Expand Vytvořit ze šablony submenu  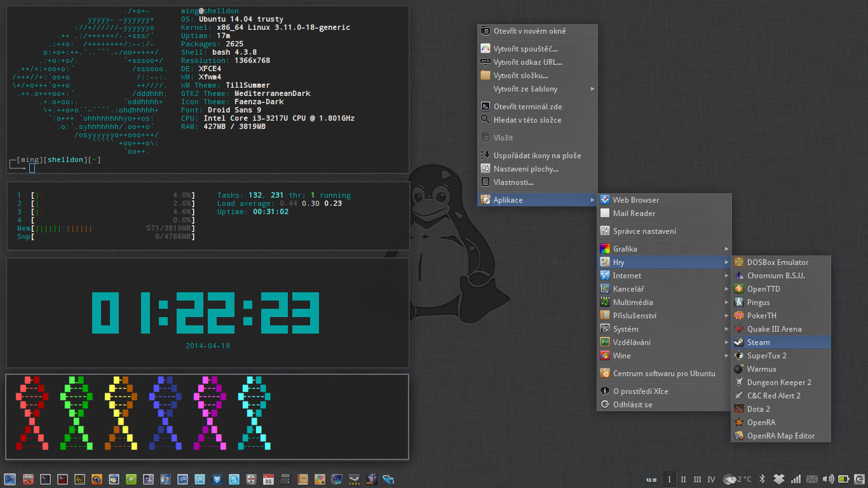pos(538,88)
